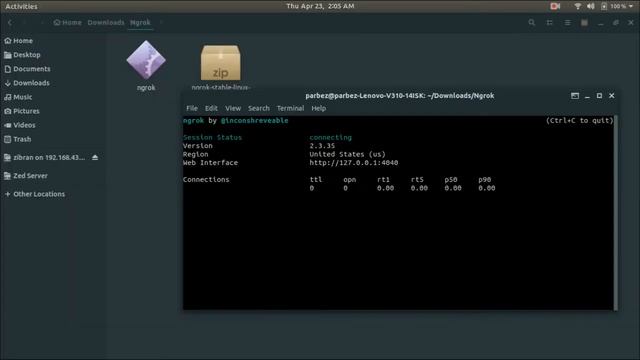
Task: Restore the file manager window size
Action: 616,22
